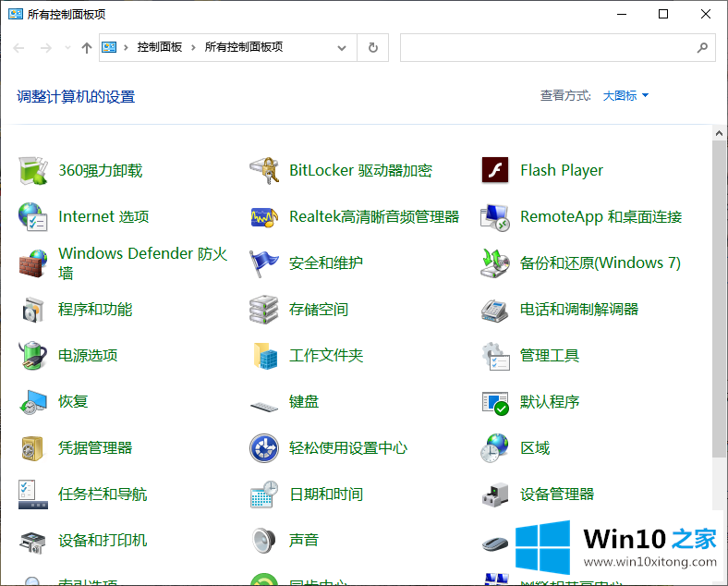The width and height of the screenshot is (728, 586).
Task: Open the 默认程序 link
Action: tap(550, 402)
